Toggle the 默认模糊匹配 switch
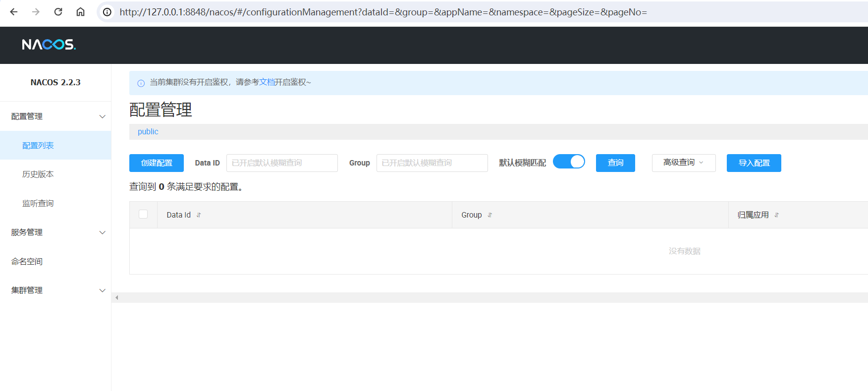 569,162
